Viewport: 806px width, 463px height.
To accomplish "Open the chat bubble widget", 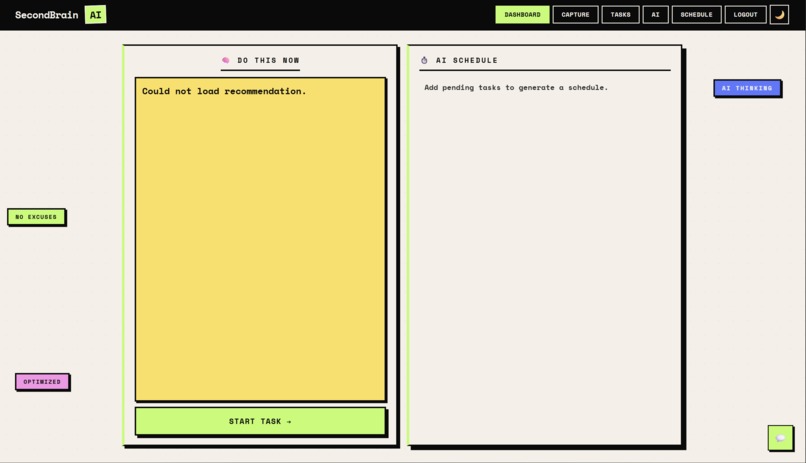I will tap(780, 438).
